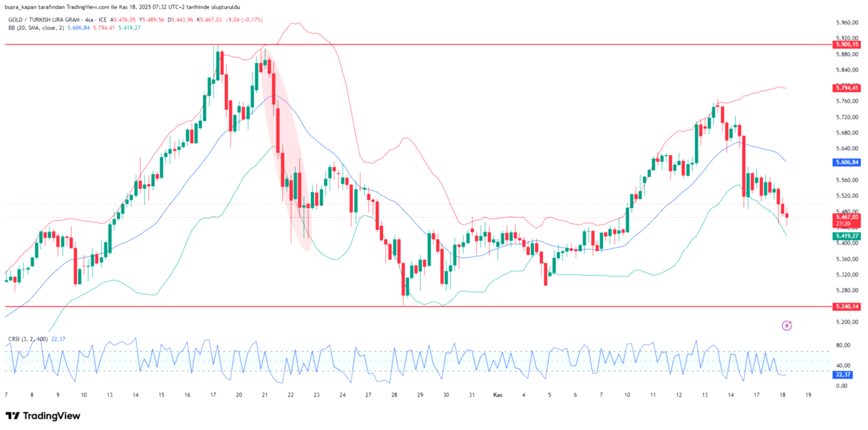This screenshot has height=430, width=868.
Task: Open the BB (20, SMA, close, 2) indicator legend
Action: click(36, 28)
